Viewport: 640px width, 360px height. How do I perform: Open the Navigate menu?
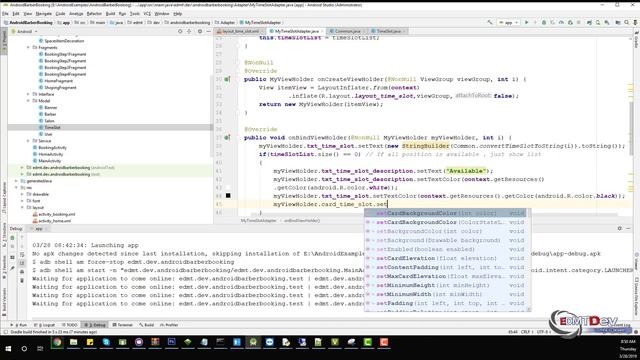coord(44,14)
